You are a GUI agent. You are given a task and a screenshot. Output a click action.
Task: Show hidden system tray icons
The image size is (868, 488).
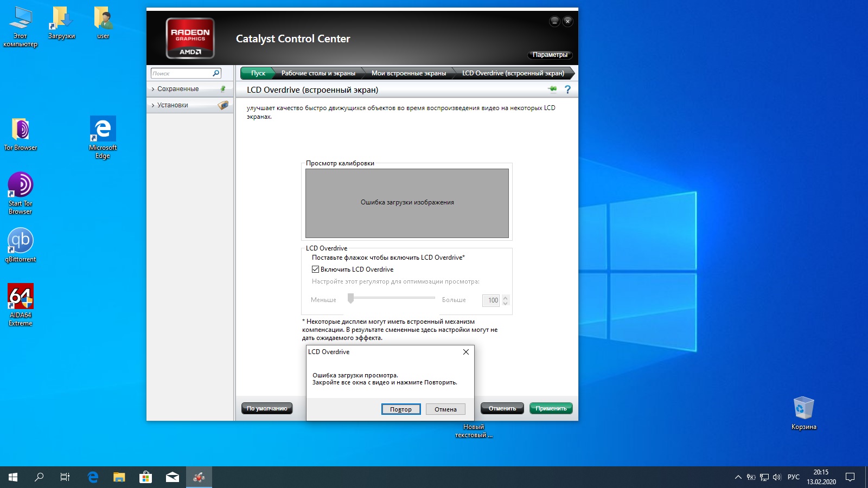click(x=738, y=477)
